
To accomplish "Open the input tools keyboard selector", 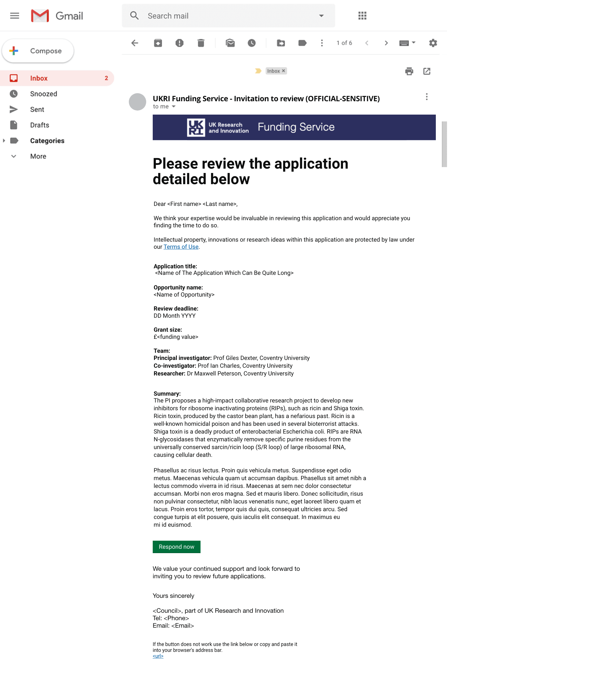I will click(x=407, y=43).
